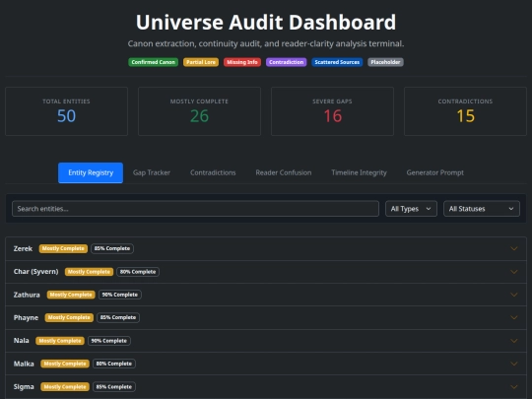Select the Timeline Integrity tab
Image resolution: width=532 pixels, height=399 pixels.
(x=359, y=172)
